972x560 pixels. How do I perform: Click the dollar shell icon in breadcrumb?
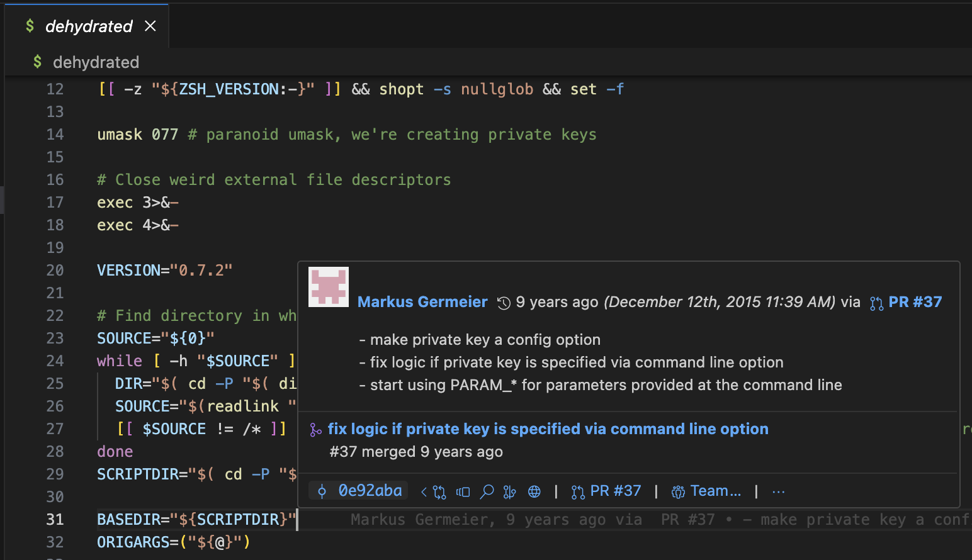(x=38, y=62)
